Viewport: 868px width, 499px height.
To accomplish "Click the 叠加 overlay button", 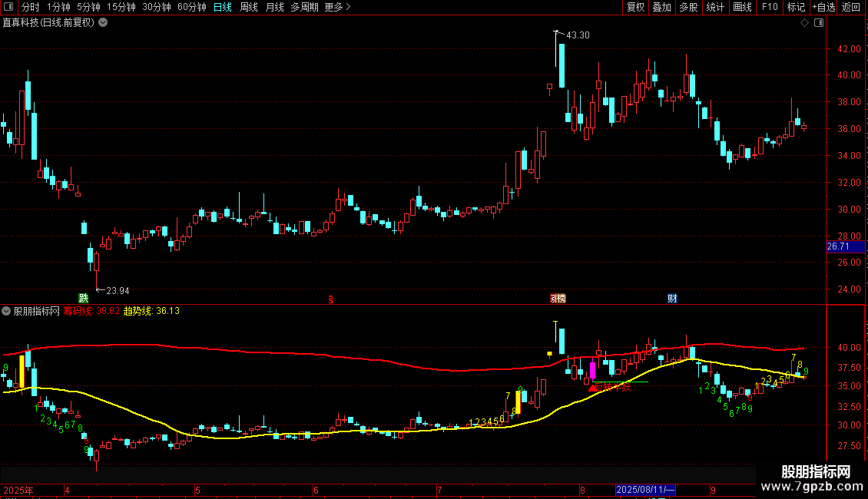I will pos(662,7).
